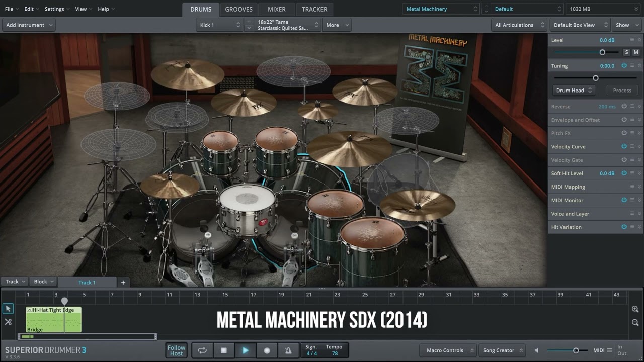Open the Edit menu
This screenshot has width=644, height=362.
point(32,9)
